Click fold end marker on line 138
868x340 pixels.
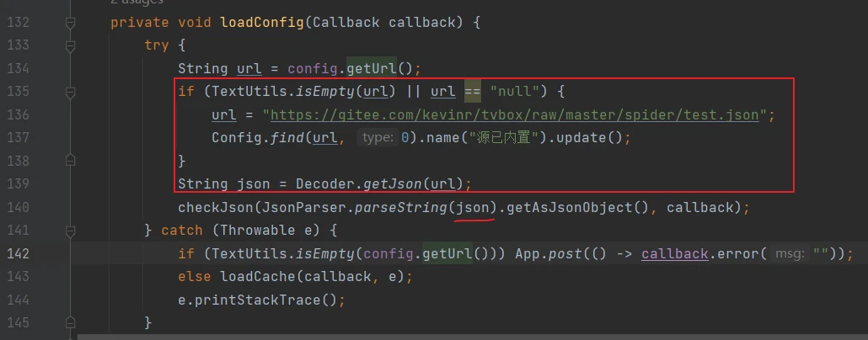(x=71, y=159)
